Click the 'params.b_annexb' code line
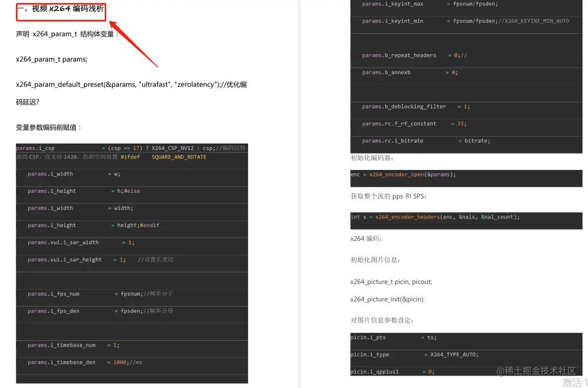Viewport: 588px width, 388px height. (x=410, y=73)
